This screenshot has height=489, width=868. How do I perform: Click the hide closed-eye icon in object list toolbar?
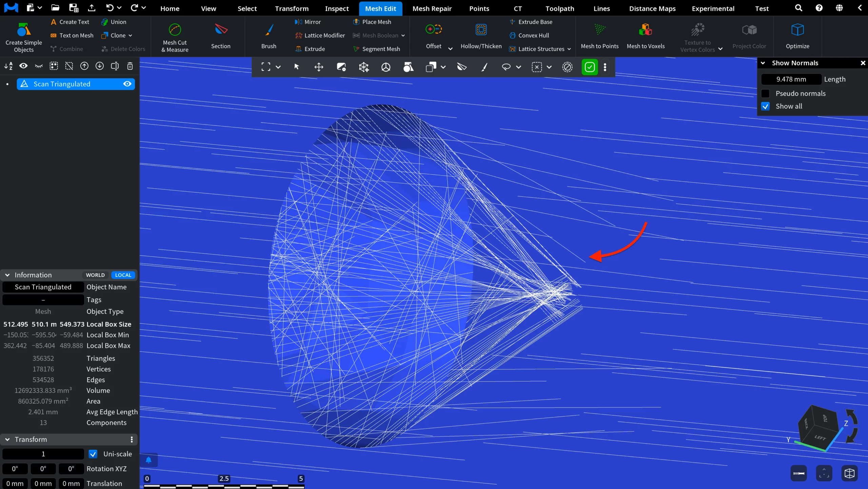click(x=39, y=66)
